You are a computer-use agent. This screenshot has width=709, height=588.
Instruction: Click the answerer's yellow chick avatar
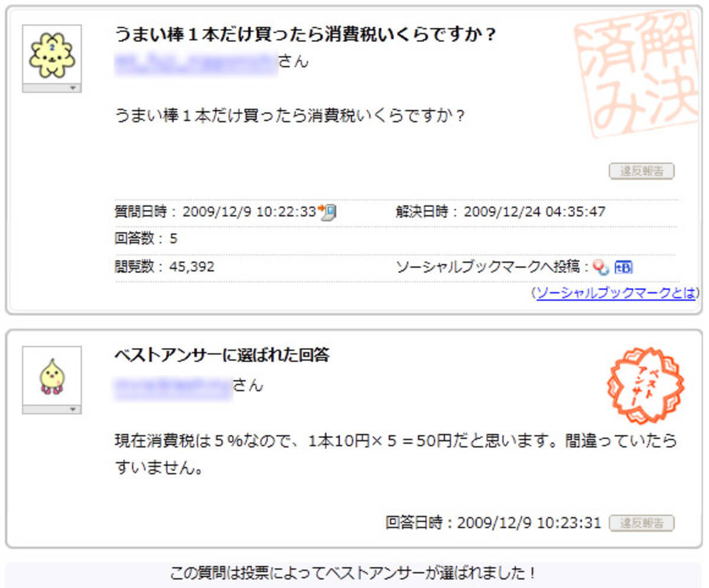point(52,376)
